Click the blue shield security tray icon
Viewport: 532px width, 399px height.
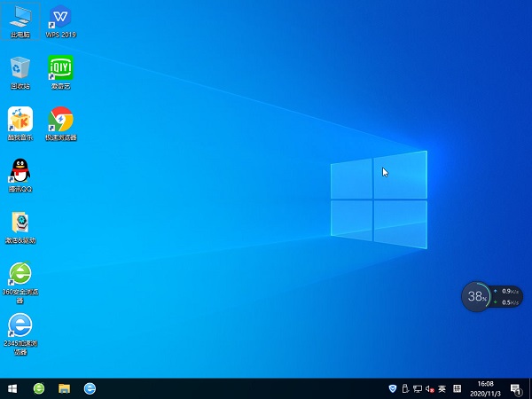point(393,388)
